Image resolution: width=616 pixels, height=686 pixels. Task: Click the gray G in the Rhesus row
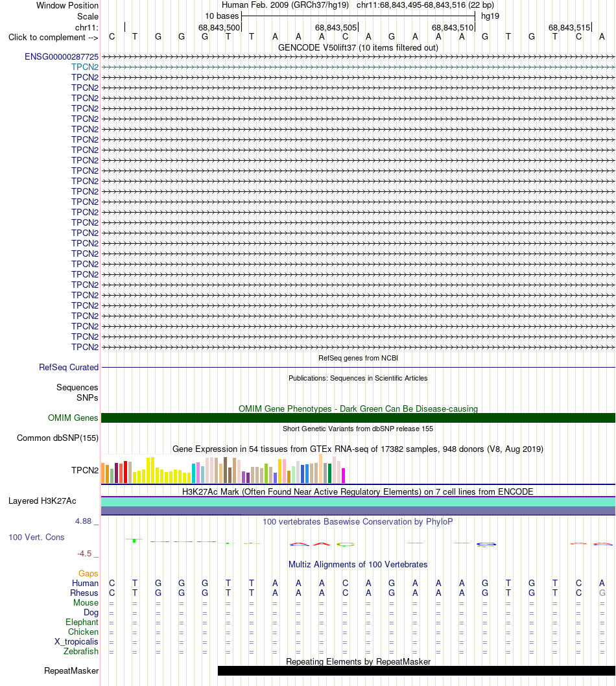(602, 593)
